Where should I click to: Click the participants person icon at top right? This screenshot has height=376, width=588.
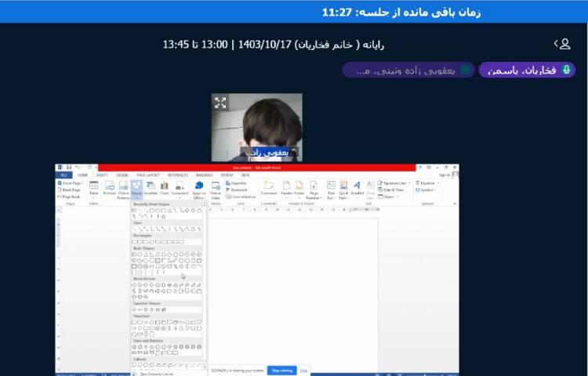pos(565,44)
